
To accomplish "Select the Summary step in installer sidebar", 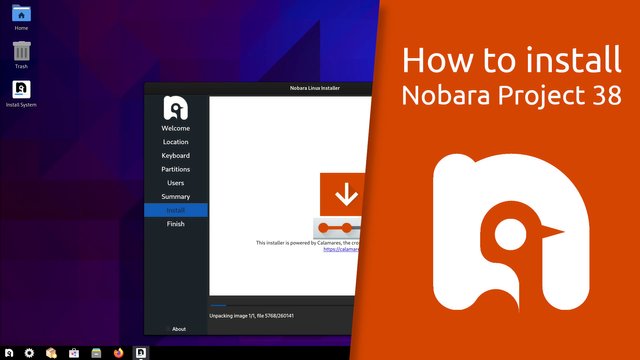I will pos(176,197).
